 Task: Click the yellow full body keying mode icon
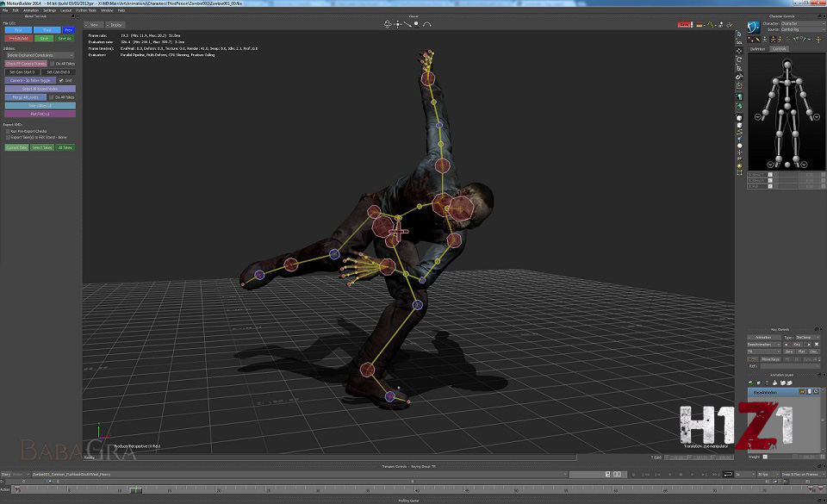[x=774, y=39]
